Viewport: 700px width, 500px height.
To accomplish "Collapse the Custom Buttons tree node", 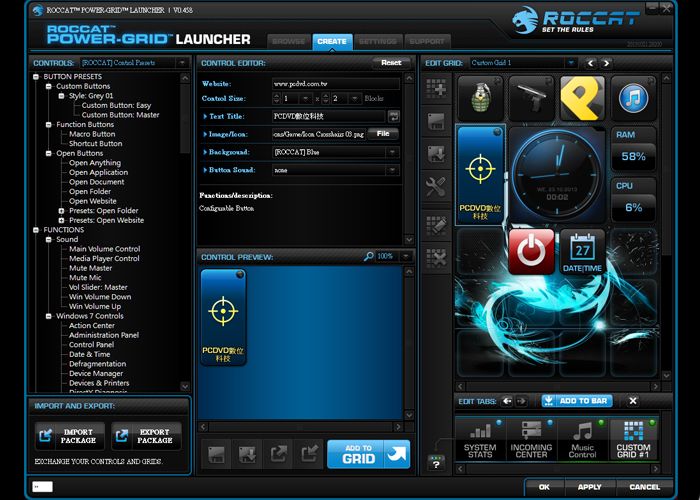I will [48, 86].
